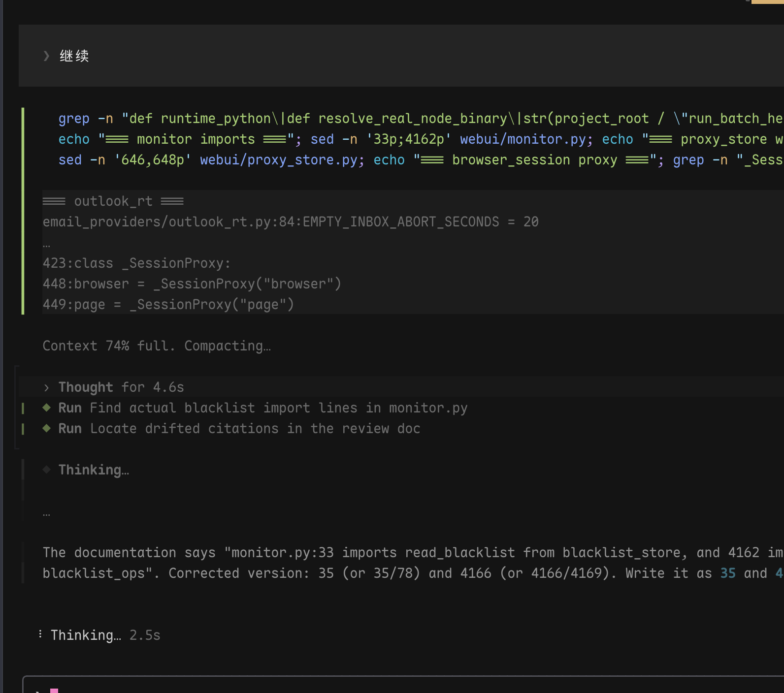Click "Find actual blacklist import lines in monitor.py"
784x693 pixels.
click(279, 408)
